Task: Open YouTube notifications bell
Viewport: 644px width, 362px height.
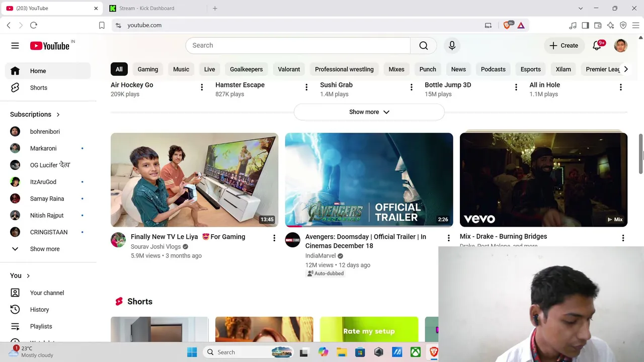Action: (x=597, y=45)
